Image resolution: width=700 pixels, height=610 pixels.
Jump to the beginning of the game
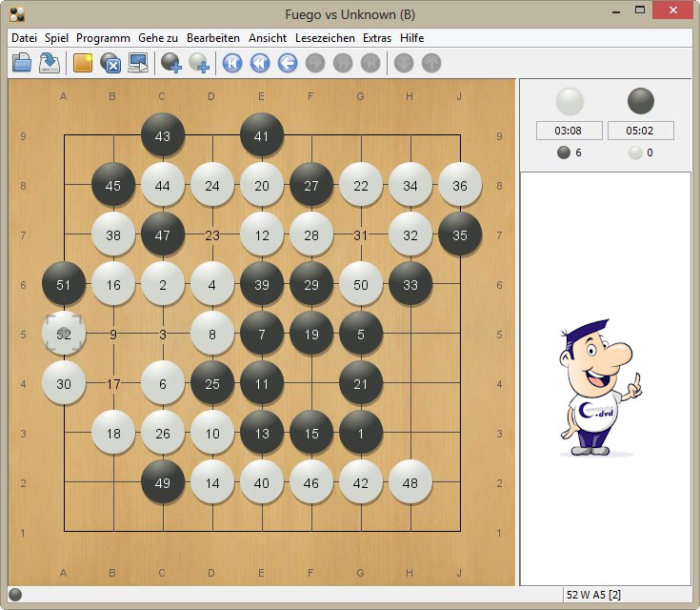point(231,63)
